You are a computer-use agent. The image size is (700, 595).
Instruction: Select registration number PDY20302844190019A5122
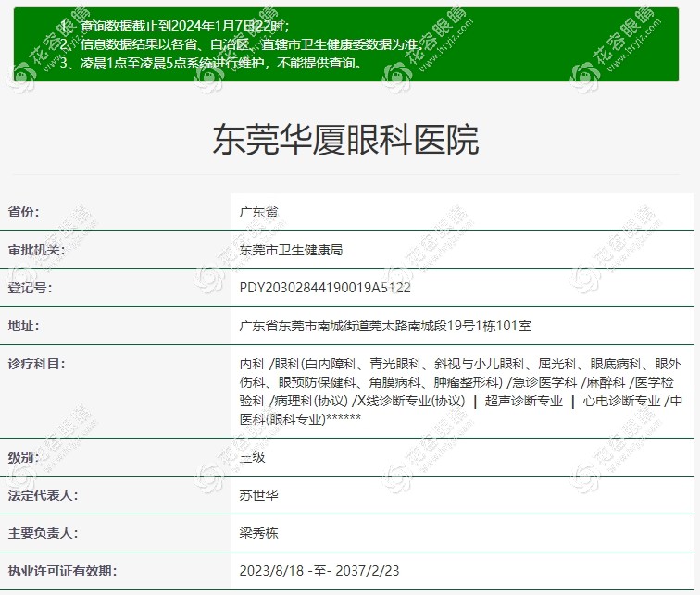(x=325, y=288)
